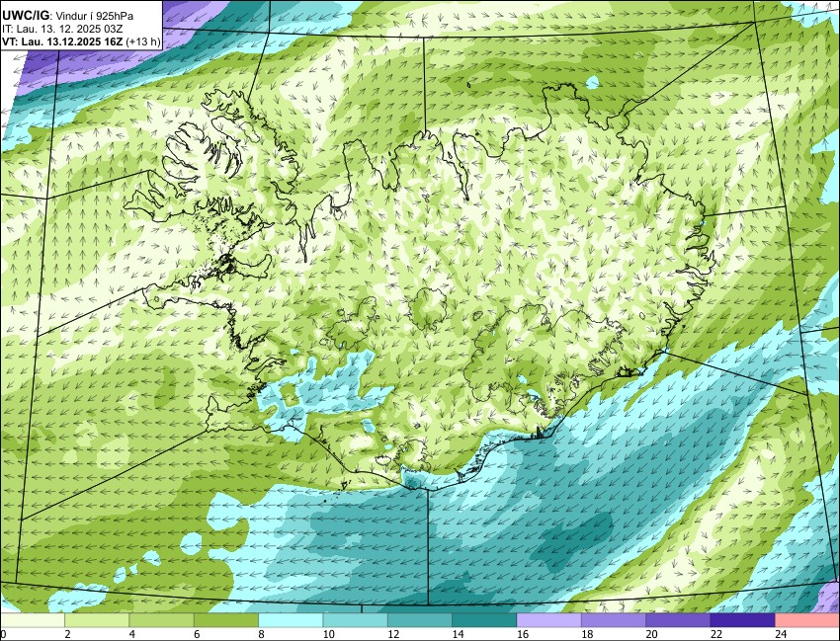Viewport: 840px width, 641px height.
Task: Click the legend scale number '20'
Action: 652,634
